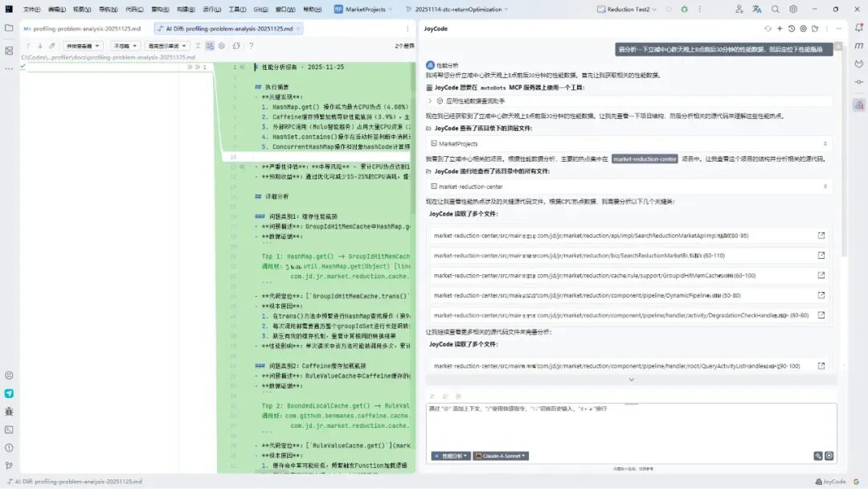Jump to next difference arrow in diff toolbar
The height and width of the screenshot is (489, 868).
pyautogui.click(x=40, y=46)
